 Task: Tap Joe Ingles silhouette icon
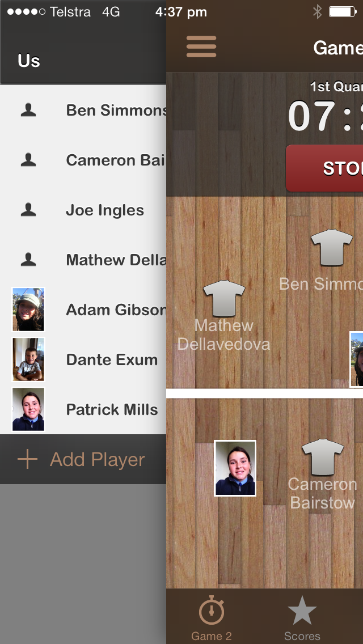(28, 210)
